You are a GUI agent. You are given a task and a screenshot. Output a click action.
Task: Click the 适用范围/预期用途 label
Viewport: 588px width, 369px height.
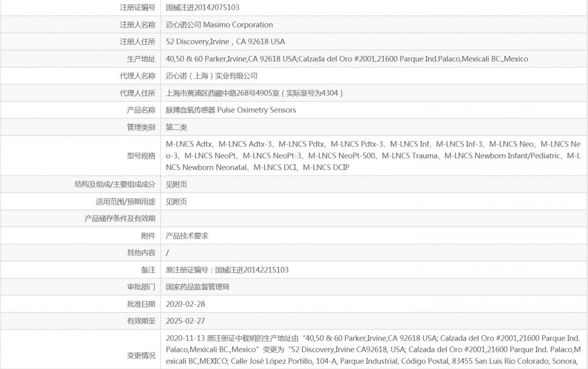(125, 201)
